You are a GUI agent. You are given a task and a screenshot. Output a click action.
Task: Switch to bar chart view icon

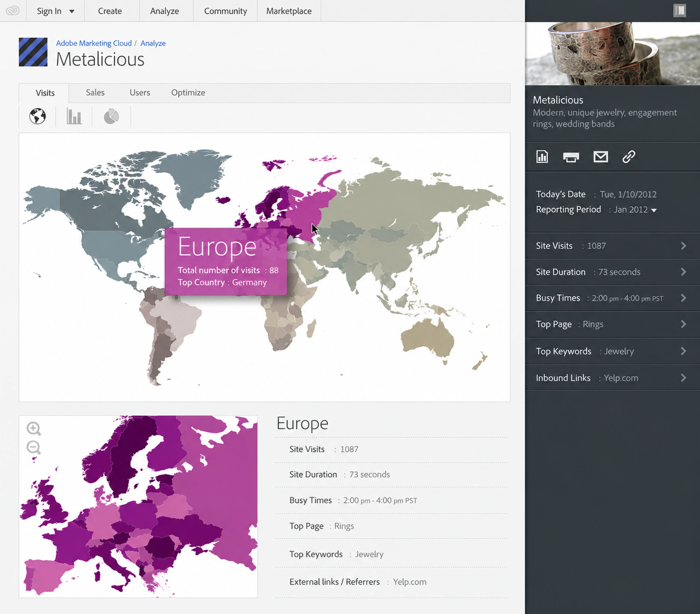click(74, 116)
